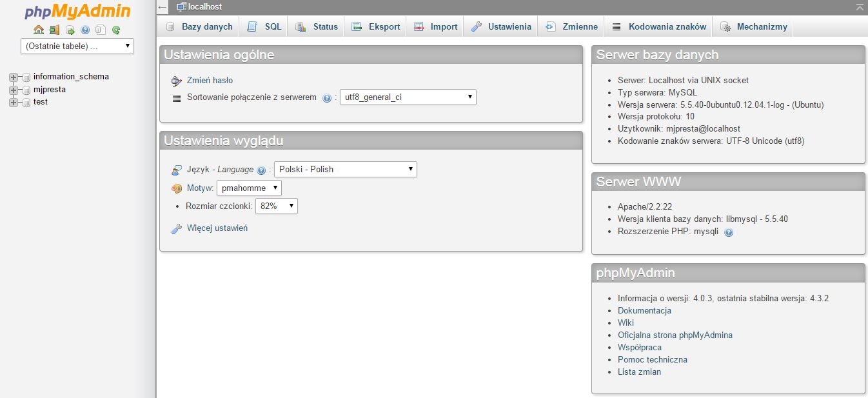Expand the mjpresta database tree
Screen dimensions: 868x398
pyautogui.click(x=13, y=90)
